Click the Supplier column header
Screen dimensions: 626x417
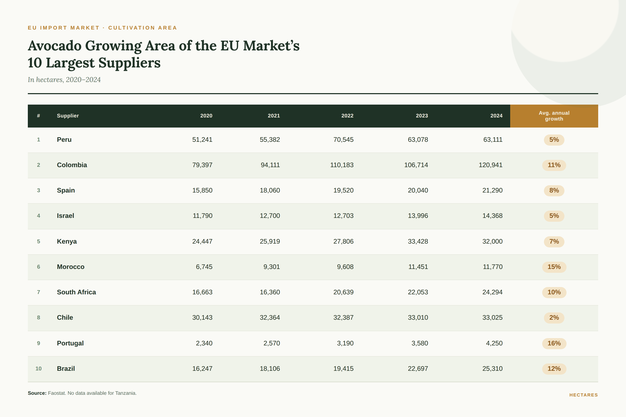coord(67,116)
